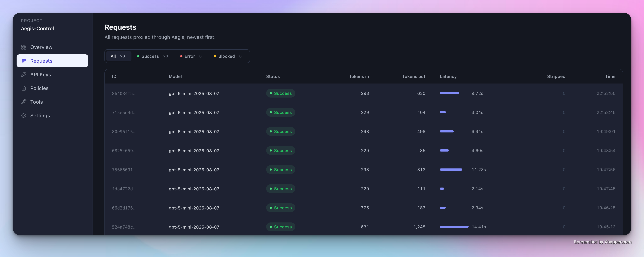
Task: Click the Requests list icon in sidebar
Action: 24,61
